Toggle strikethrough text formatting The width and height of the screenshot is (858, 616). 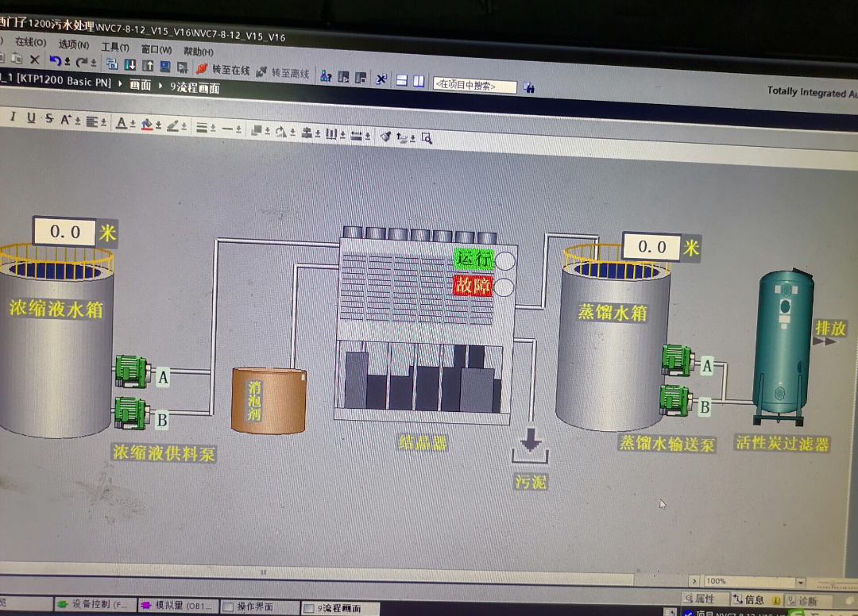point(49,118)
